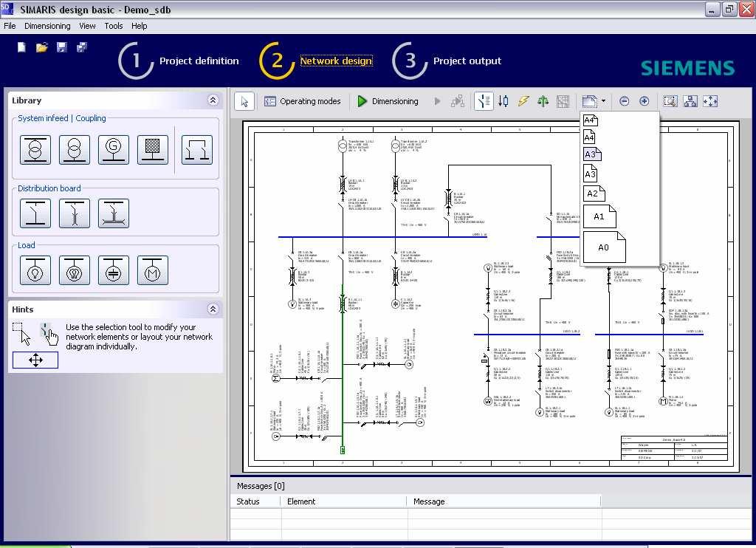The width and height of the screenshot is (756, 548).
Task: Toggle the short-circuit lightning bolt view
Action: point(523,101)
